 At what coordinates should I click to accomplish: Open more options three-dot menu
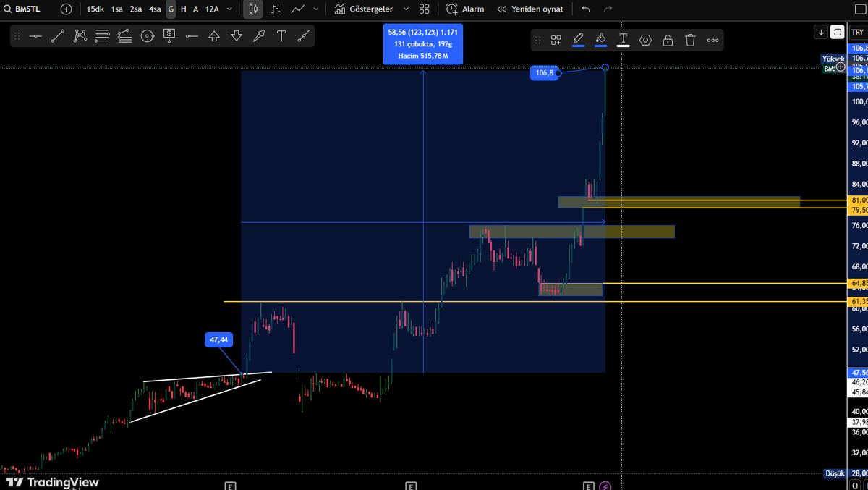(x=713, y=41)
